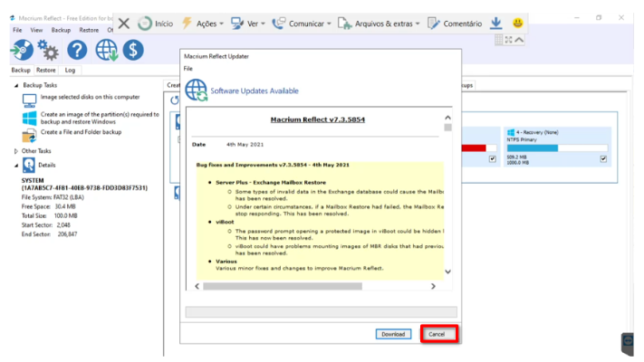Screen dimensions: 644x362
Task: Select Create a File and Folder backup
Action: 81,132
